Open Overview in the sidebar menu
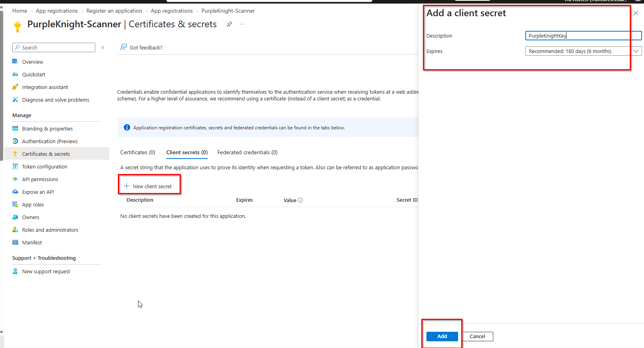The width and height of the screenshot is (644, 348). click(x=32, y=62)
